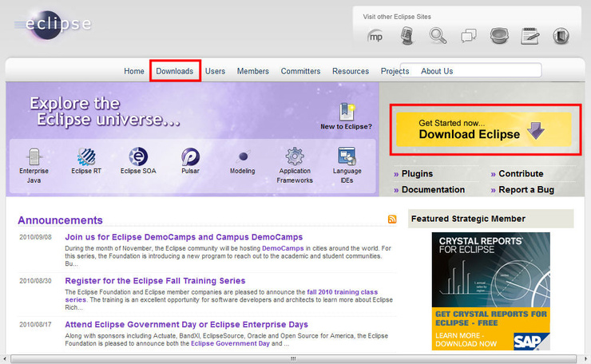Click the inline DemoCamps link
This screenshot has width=591, height=364.
tap(283, 248)
